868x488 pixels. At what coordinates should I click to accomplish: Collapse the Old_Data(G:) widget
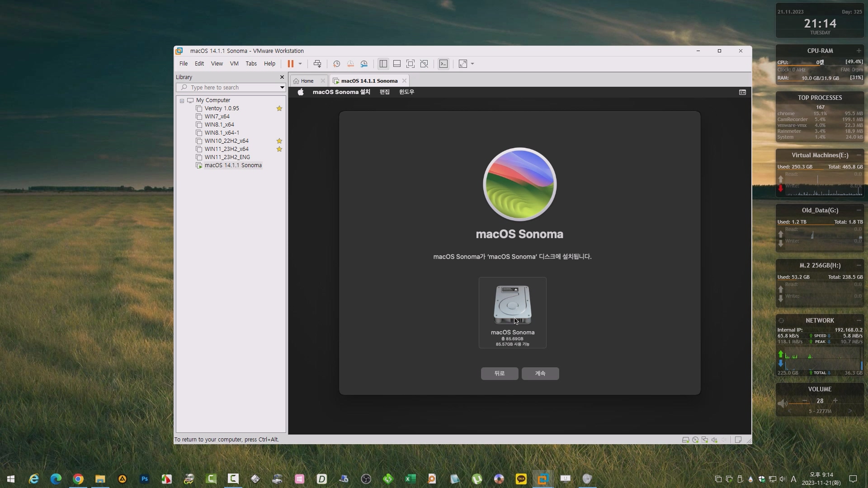click(x=859, y=211)
